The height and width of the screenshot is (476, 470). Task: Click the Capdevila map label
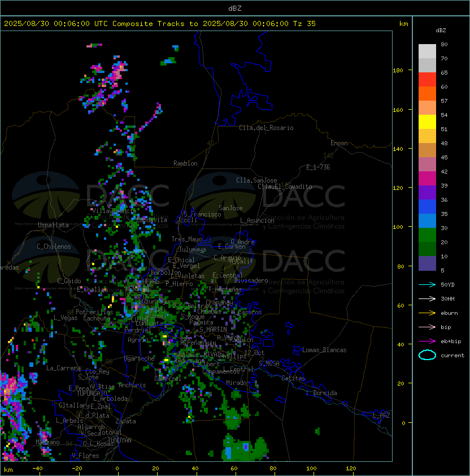[x=152, y=220]
